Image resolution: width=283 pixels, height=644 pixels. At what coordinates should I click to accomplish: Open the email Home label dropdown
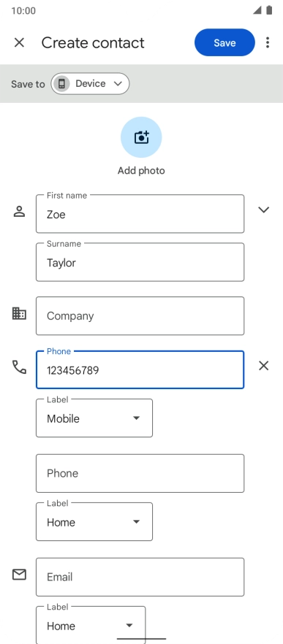pos(91,625)
